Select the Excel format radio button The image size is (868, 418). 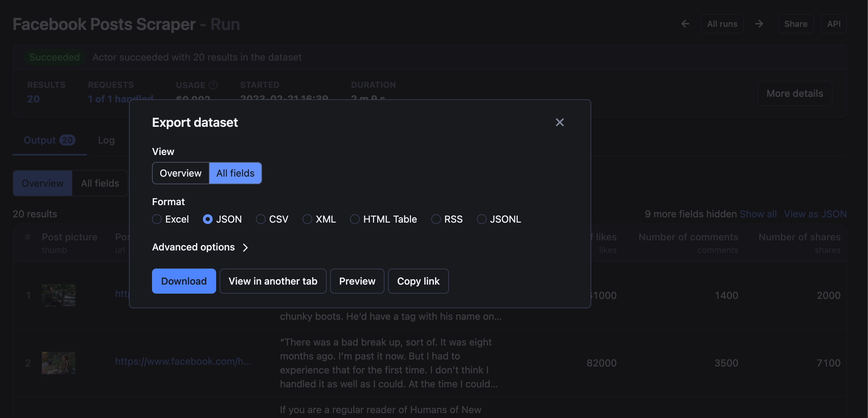click(x=157, y=219)
